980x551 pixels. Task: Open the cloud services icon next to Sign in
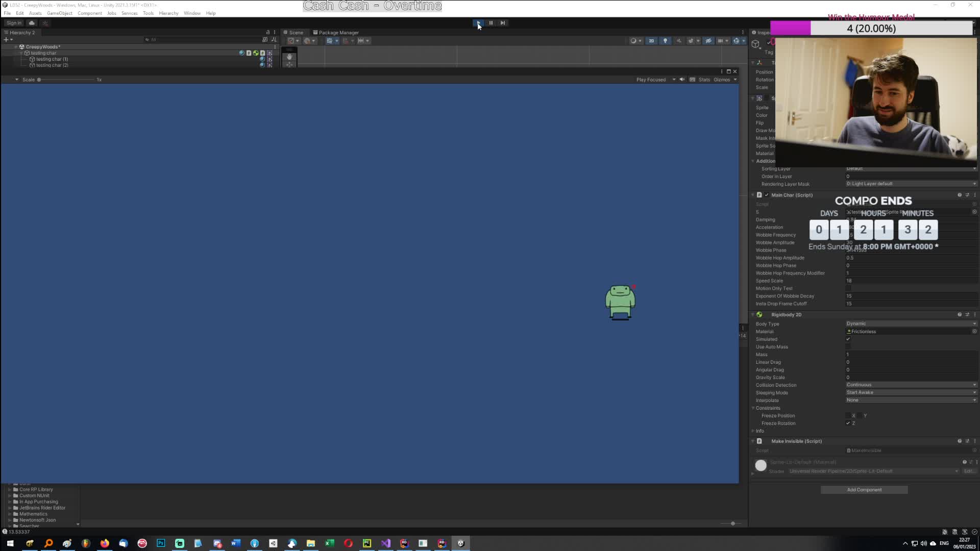32,23
